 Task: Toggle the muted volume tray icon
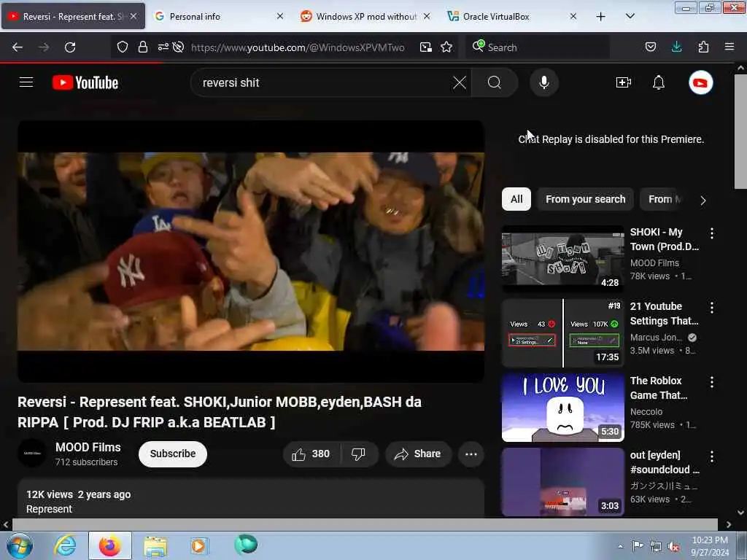coord(673,547)
